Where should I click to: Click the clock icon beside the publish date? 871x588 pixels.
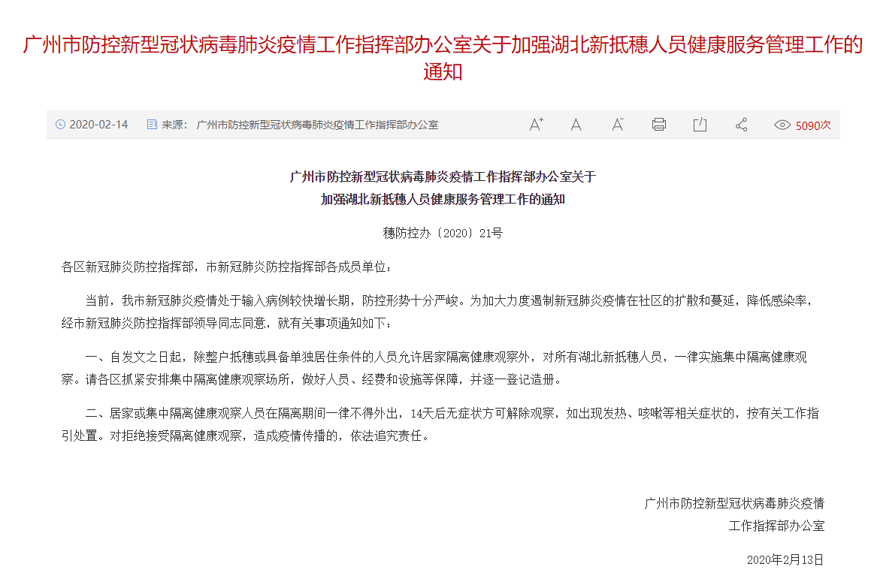[x=61, y=125]
